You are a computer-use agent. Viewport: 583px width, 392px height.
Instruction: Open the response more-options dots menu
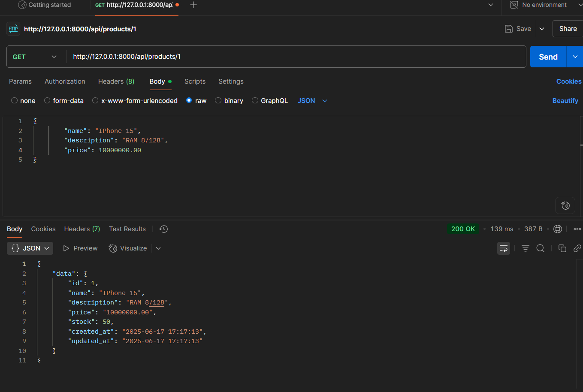coord(577,229)
